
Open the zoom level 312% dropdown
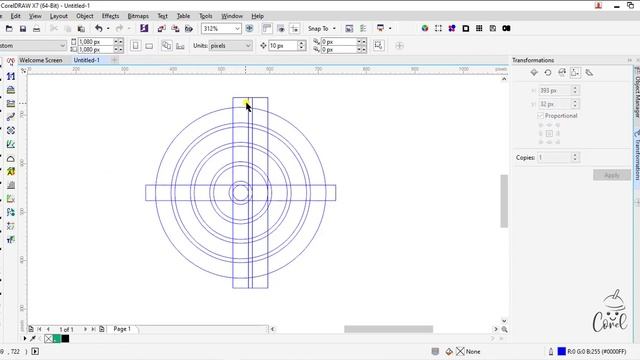click(237, 29)
